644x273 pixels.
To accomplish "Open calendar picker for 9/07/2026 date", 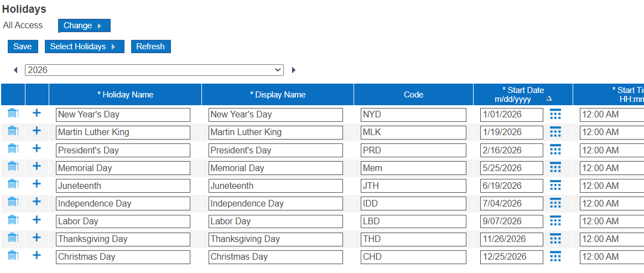I will (x=555, y=221).
